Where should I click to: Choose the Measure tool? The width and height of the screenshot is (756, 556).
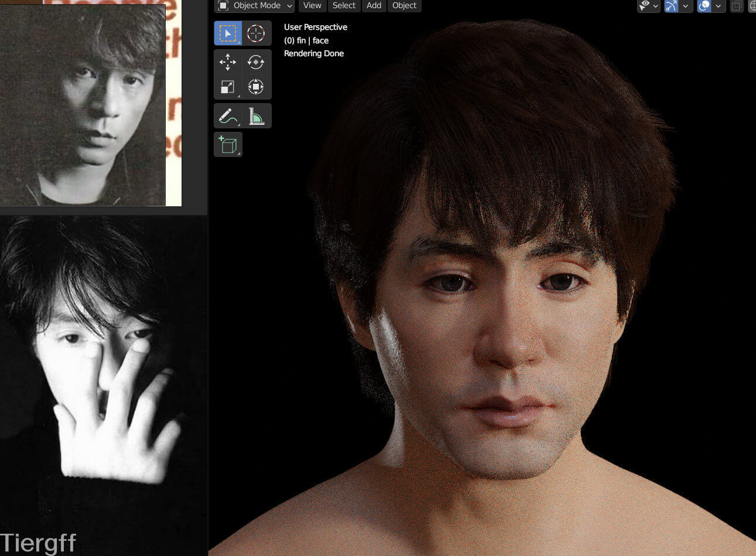(x=256, y=116)
